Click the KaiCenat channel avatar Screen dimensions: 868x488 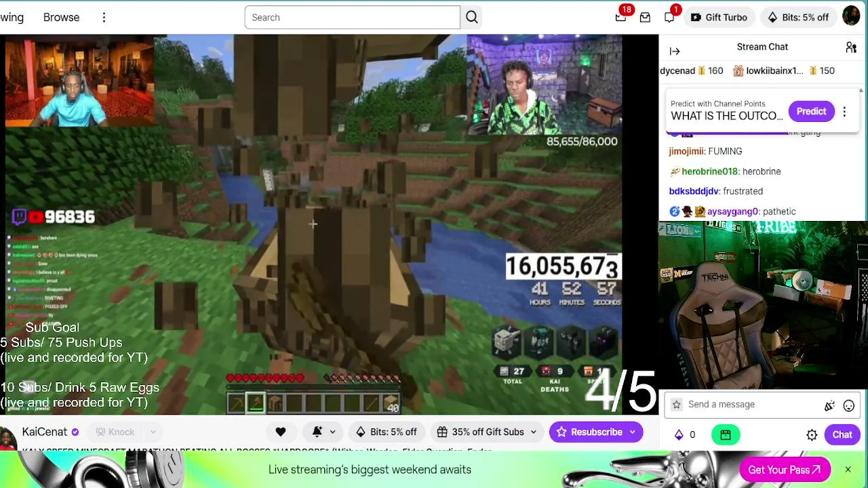pyautogui.click(x=8, y=437)
